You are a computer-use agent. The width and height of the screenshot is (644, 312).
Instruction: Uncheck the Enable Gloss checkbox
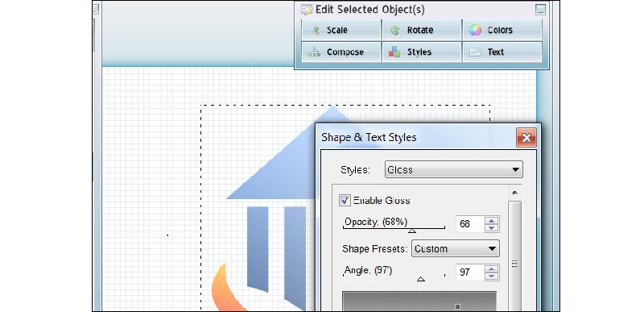(x=345, y=200)
